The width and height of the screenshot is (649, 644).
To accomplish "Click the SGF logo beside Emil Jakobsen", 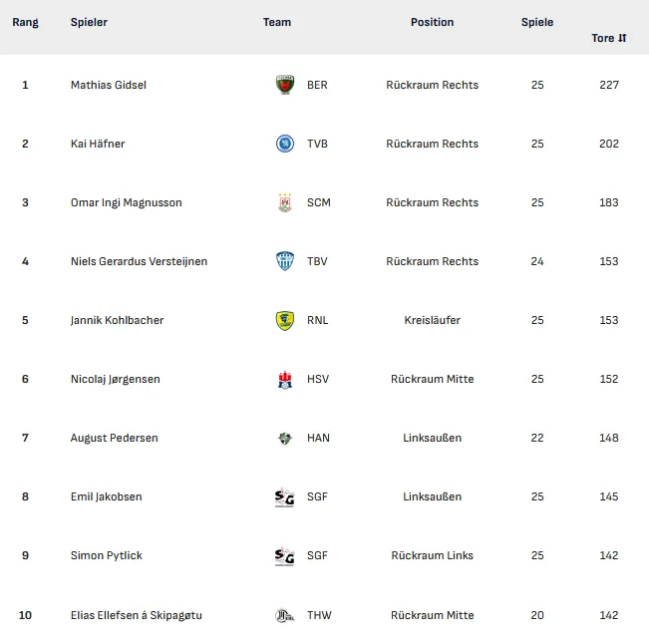I will (285, 496).
